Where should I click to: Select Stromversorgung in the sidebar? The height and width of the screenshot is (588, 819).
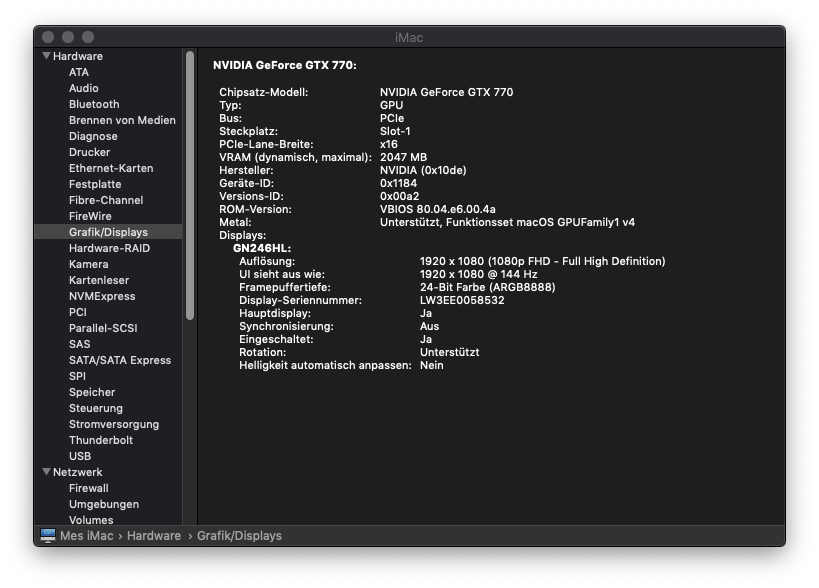tap(114, 424)
